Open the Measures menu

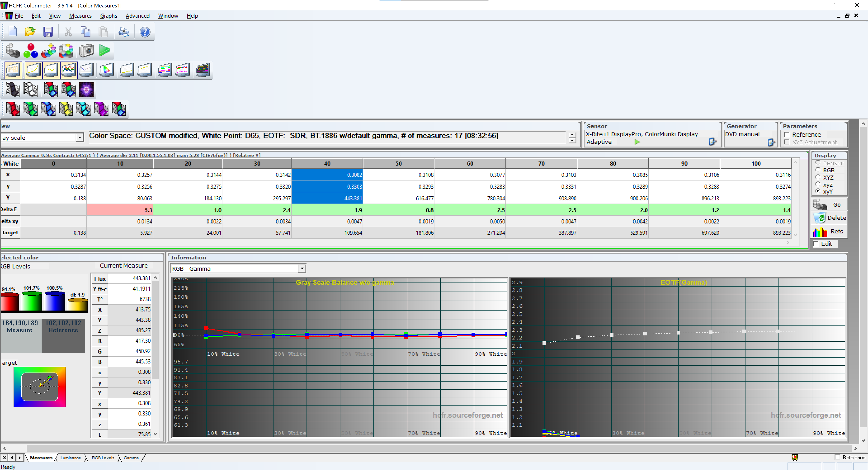(x=80, y=16)
